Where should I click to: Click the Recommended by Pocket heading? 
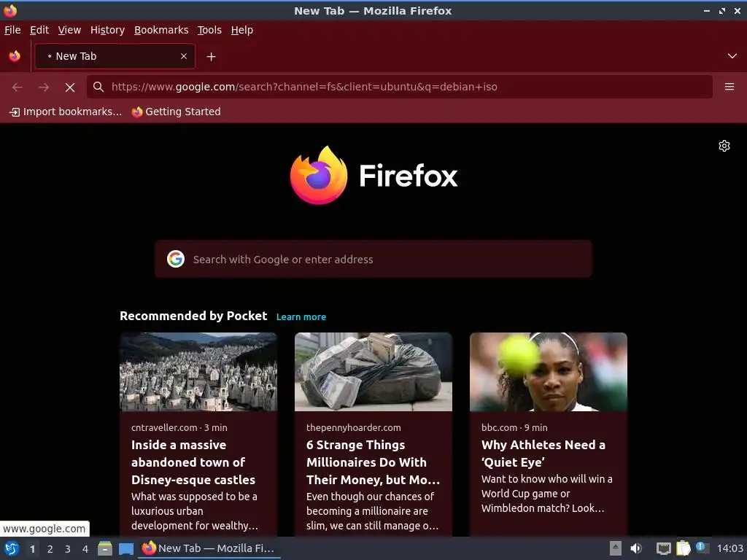[193, 316]
